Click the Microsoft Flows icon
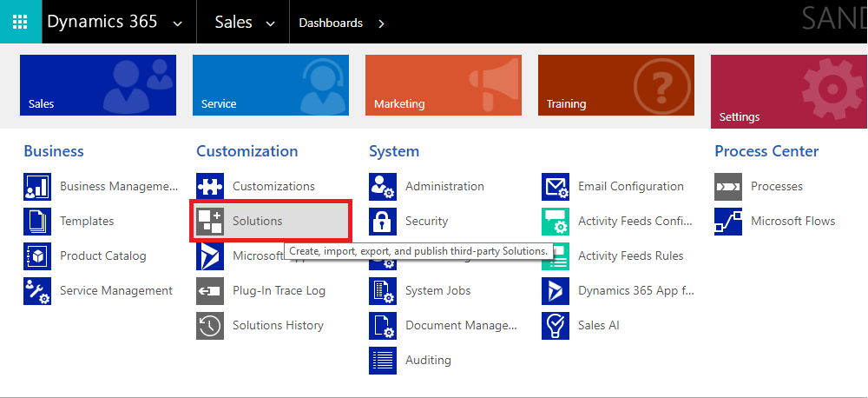This screenshot has width=868, height=398. (x=728, y=222)
